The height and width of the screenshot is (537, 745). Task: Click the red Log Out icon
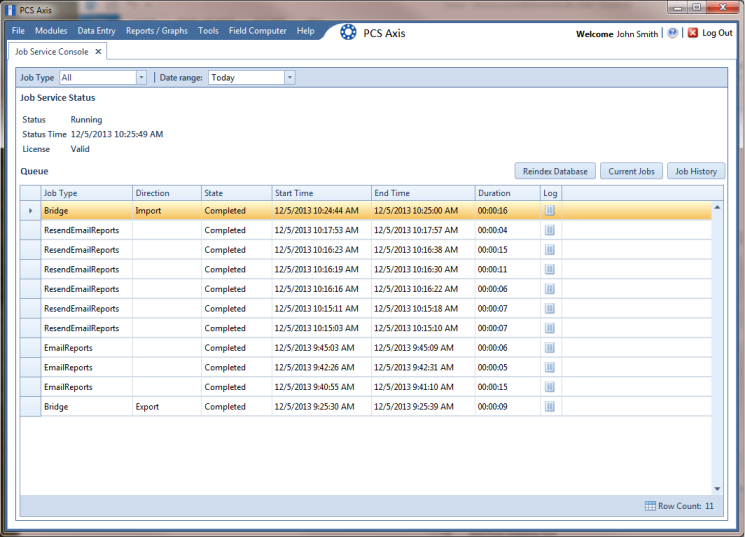click(x=693, y=33)
